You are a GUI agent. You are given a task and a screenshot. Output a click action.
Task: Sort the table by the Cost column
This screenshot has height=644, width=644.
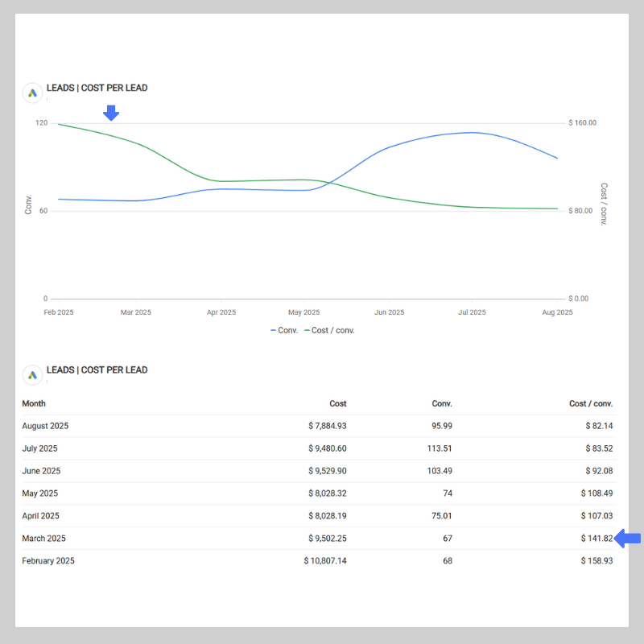coord(338,403)
